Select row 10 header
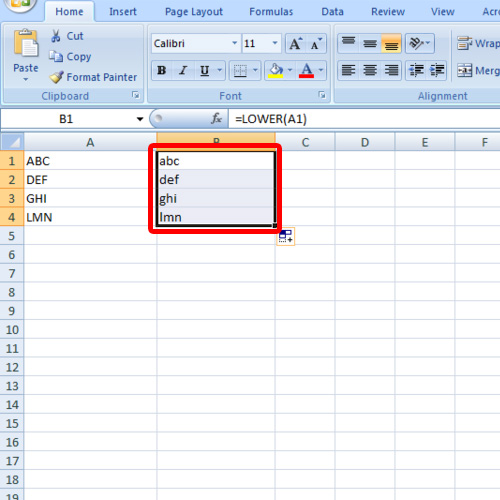 click(12, 330)
